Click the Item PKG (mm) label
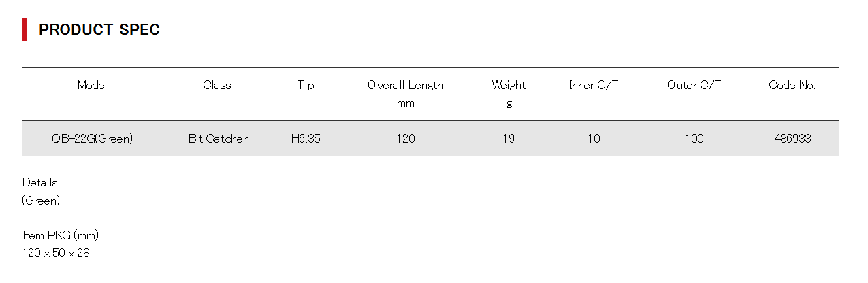The image size is (868, 283). (61, 236)
